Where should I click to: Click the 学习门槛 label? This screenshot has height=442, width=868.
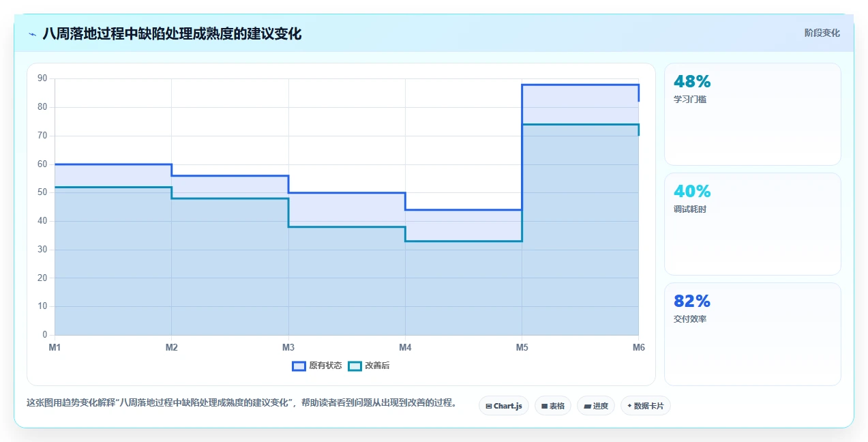point(690,100)
